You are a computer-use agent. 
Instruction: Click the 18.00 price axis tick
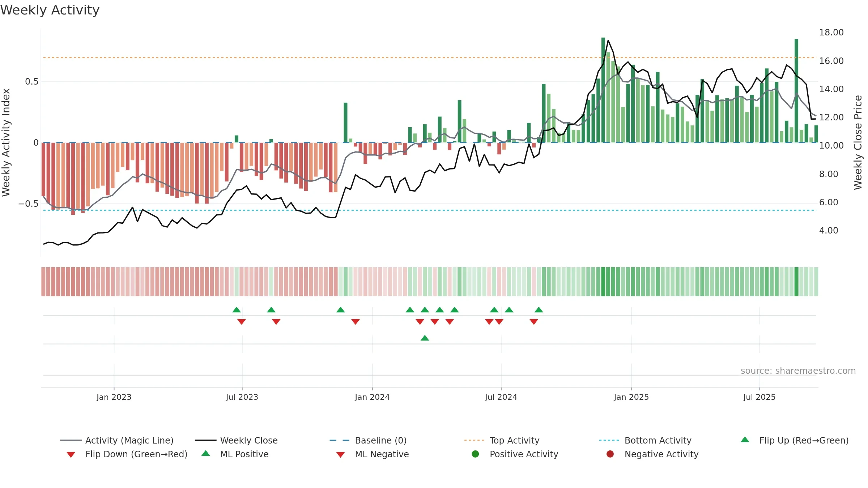pyautogui.click(x=831, y=33)
